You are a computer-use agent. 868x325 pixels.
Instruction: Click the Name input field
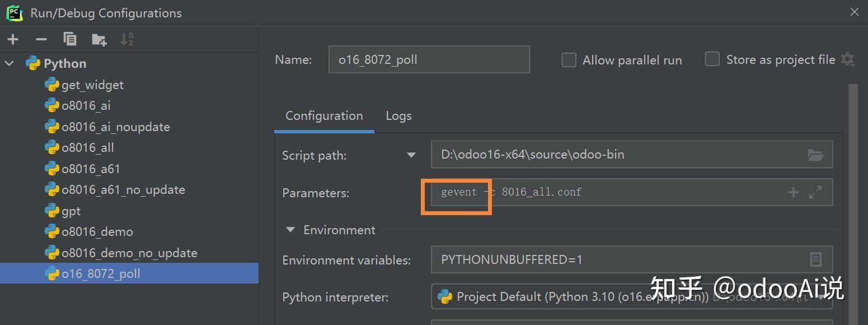(429, 60)
